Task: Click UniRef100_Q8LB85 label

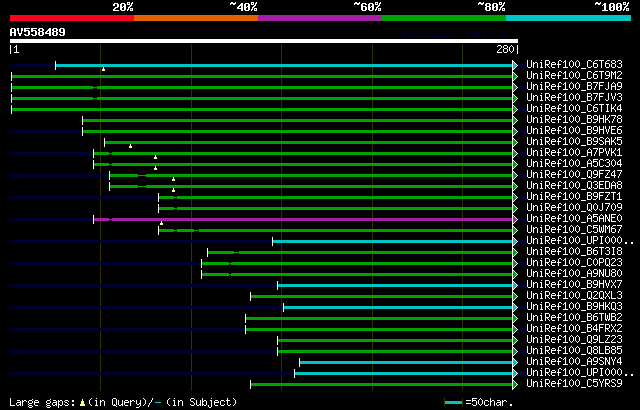Action: [574, 351]
